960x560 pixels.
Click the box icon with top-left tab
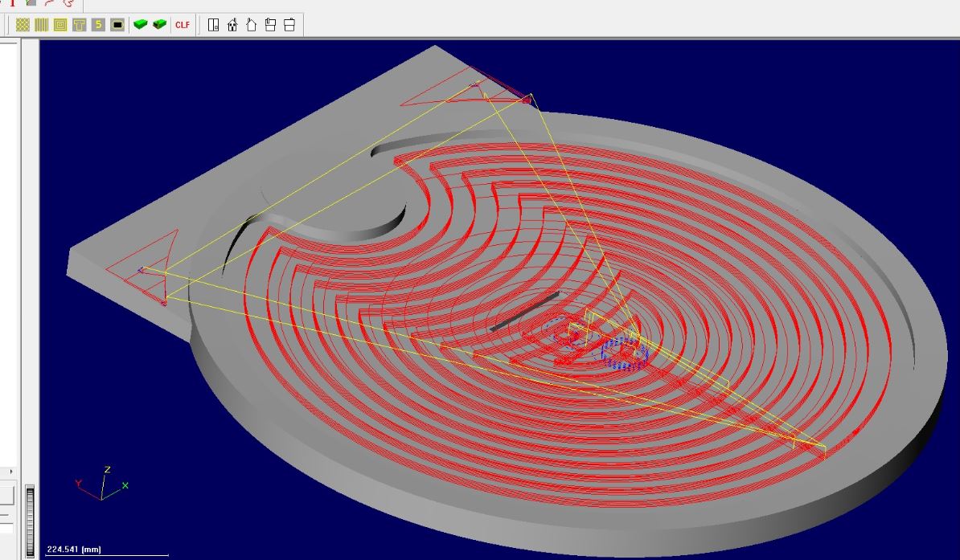point(270,25)
